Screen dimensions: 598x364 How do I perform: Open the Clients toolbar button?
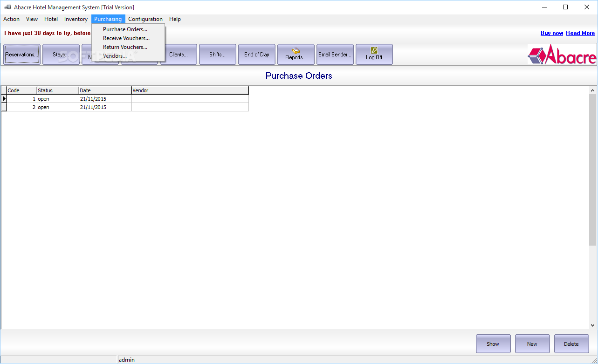(x=179, y=54)
